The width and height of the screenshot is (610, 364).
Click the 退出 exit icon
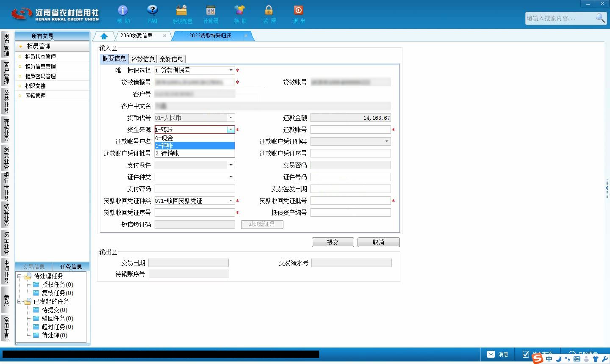(x=299, y=11)
